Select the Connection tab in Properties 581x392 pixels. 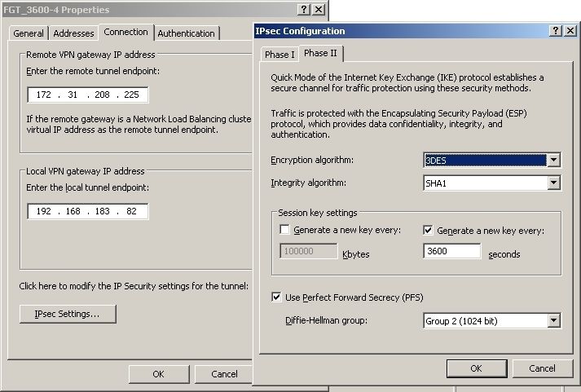click(125, 33)
